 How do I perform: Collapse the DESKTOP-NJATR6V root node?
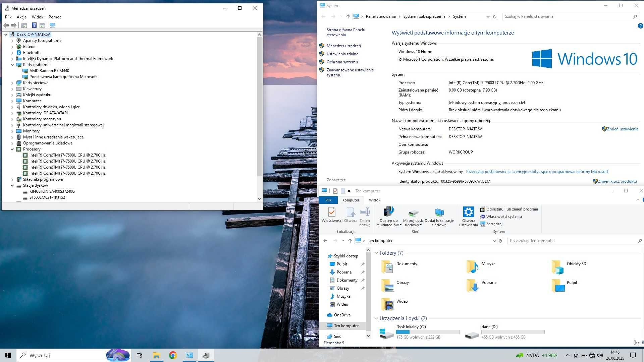pyautogui.click(x=6, y=35)
